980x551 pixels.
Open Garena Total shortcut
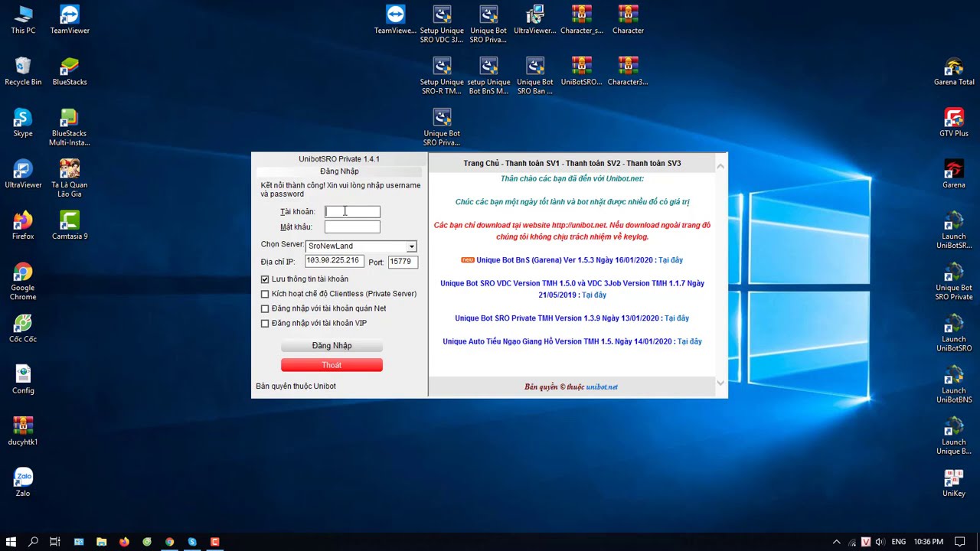pos(954,71)
